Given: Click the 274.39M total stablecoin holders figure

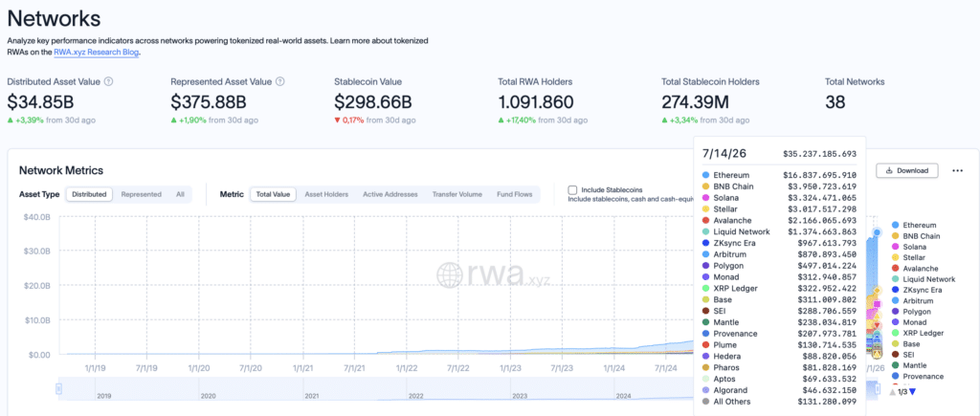Looking at the screenshot, I should 695,101.
